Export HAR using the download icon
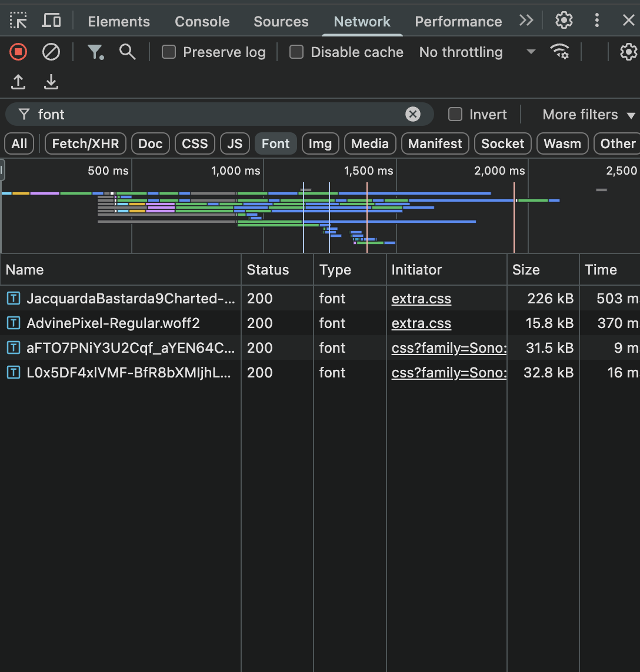The width and height of the screenshot is (640, 672). click(51, 82)
